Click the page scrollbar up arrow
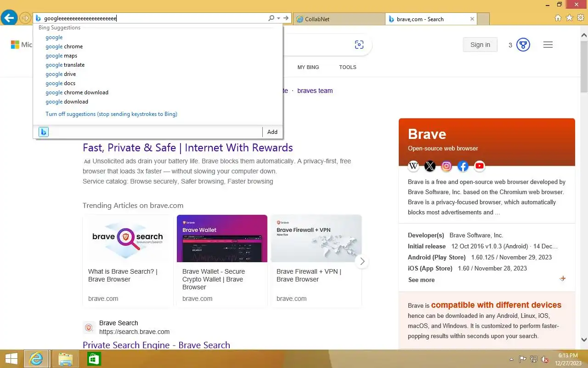This screenshot has height=368, width=588. pyautogui.click(x=584, y=35)
